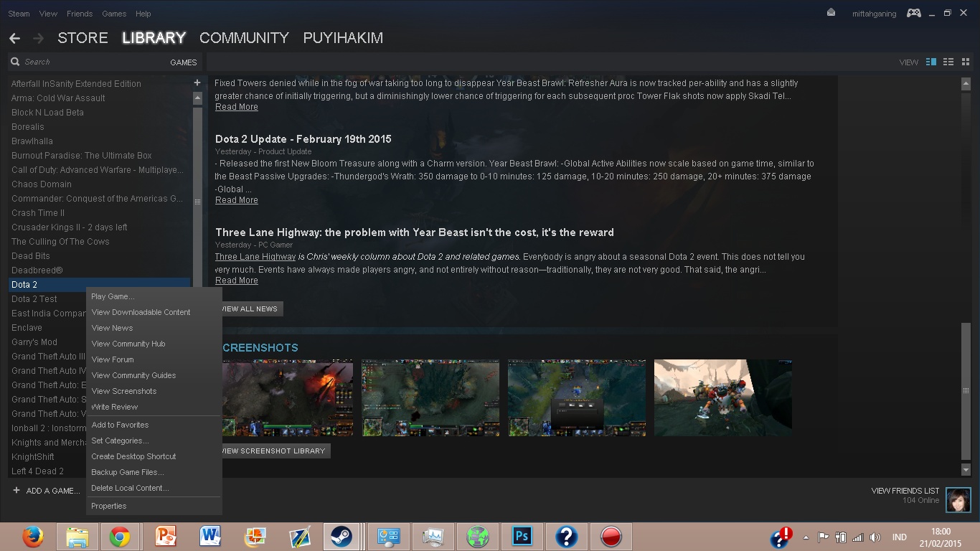This screenshot has height=551, width=980.
Task: Open the Steam inbox envelope icon
Action: (x=831, y=13)
